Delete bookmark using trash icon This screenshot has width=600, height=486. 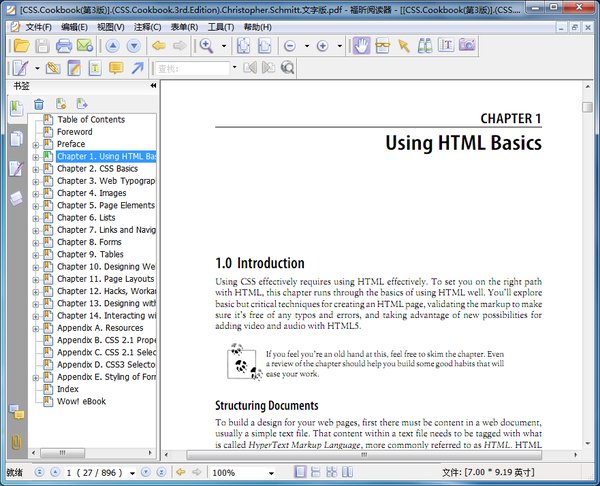coord(39,104)
